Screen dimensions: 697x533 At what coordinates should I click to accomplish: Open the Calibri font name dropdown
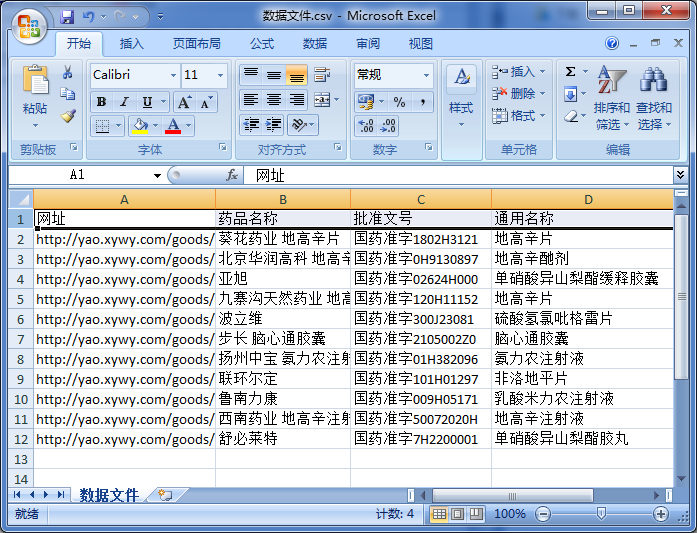click(x=173, y=75)
